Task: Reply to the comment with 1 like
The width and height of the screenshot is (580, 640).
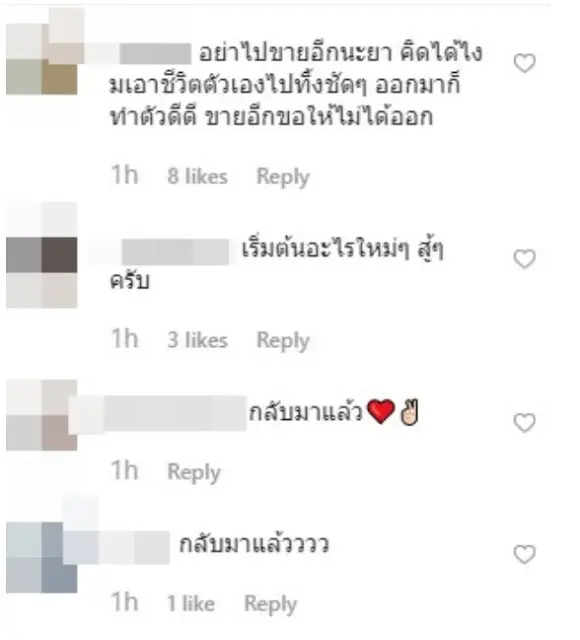Action: [270, 604]
